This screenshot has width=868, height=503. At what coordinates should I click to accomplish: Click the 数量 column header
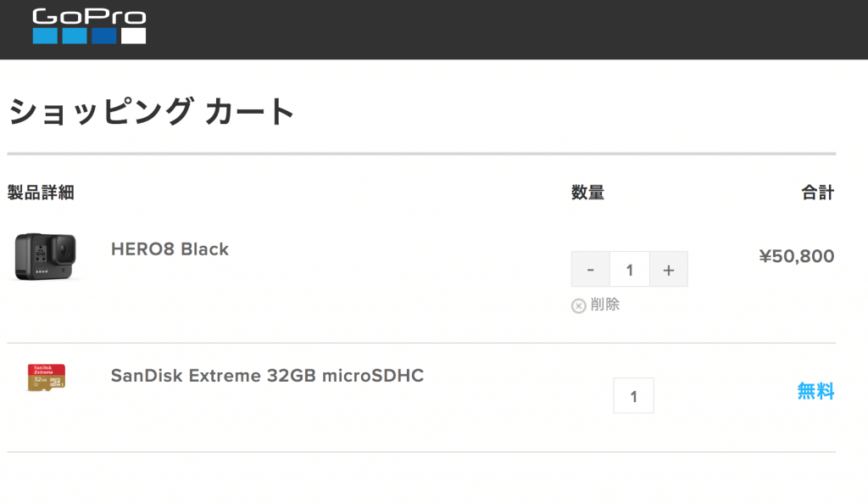588,193
